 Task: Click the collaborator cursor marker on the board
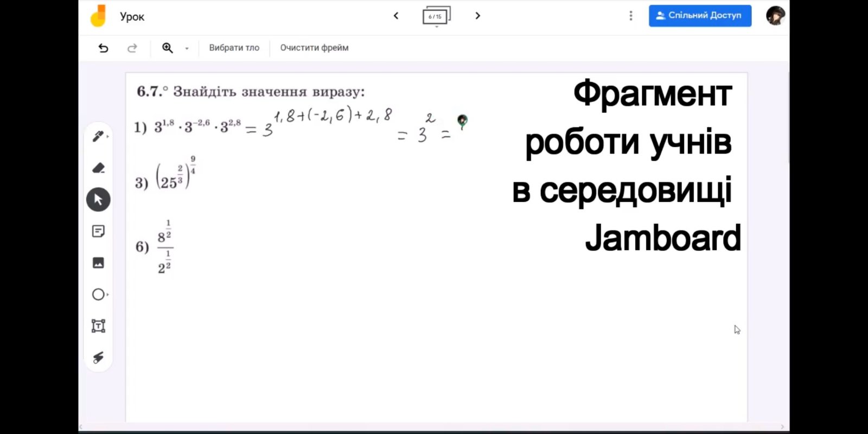point(462,122)
